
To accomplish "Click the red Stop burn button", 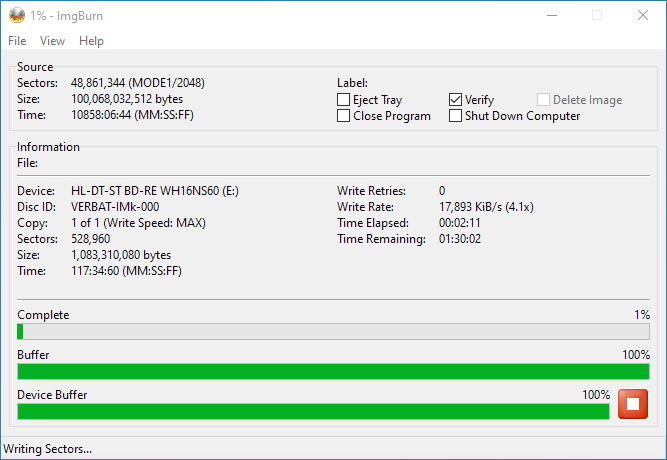I will coord(633,404).
